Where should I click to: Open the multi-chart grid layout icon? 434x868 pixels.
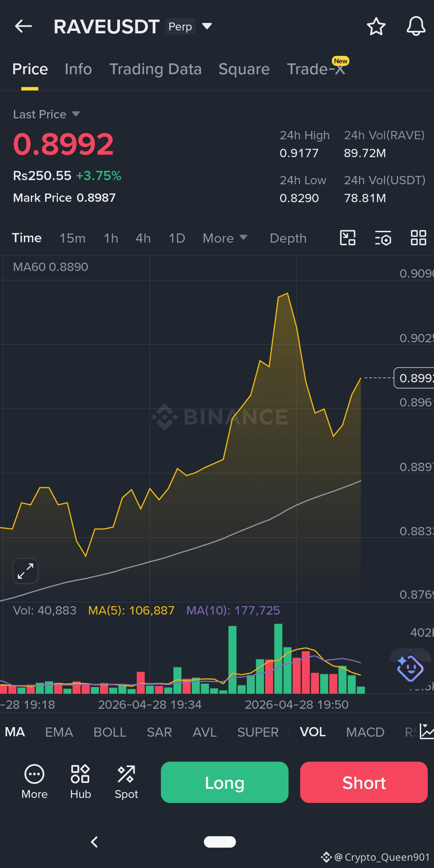(418, 238)
